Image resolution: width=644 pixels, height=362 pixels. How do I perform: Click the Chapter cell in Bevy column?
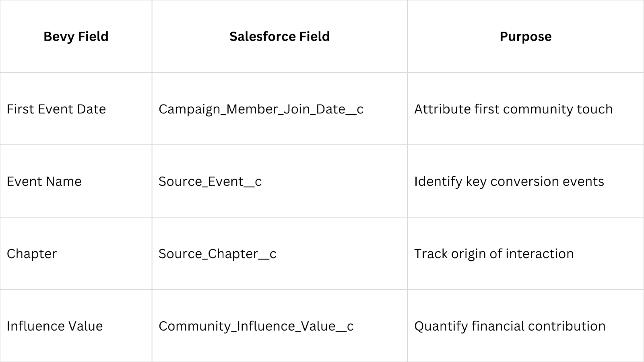point(76,253)
